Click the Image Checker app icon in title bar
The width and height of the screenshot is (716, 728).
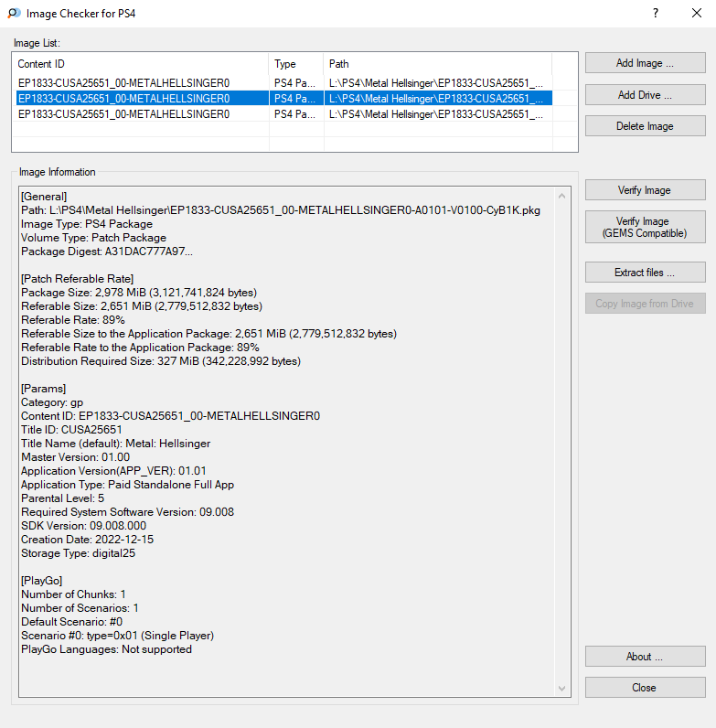(14, 13)
